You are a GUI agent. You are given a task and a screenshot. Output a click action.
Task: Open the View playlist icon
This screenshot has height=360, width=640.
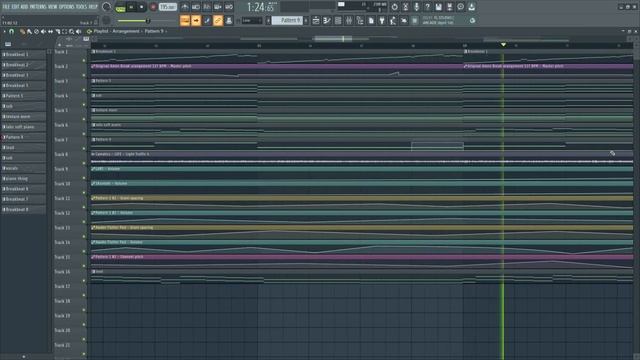[x=316, y=20]
